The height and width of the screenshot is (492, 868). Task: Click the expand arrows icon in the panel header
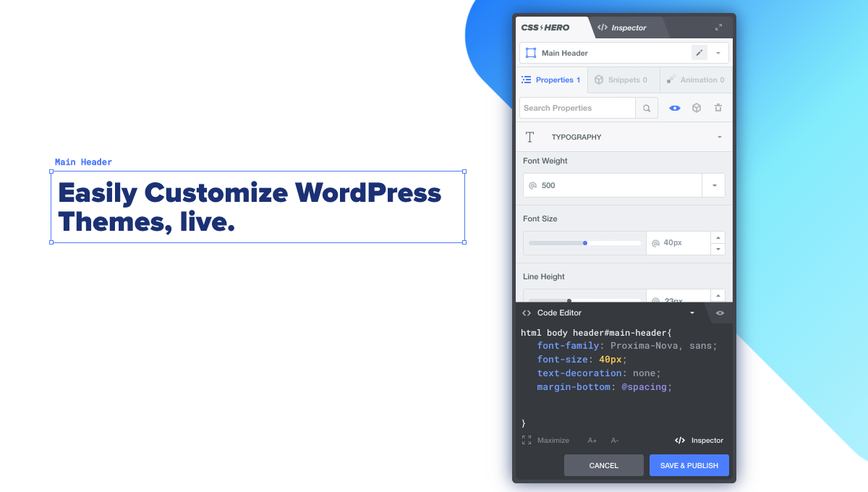coord(718,27)
